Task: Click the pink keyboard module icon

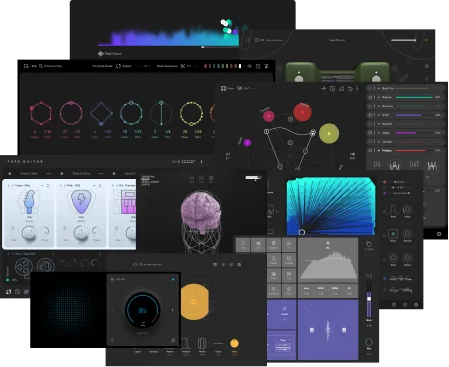Action: click(x=128, y=202)
